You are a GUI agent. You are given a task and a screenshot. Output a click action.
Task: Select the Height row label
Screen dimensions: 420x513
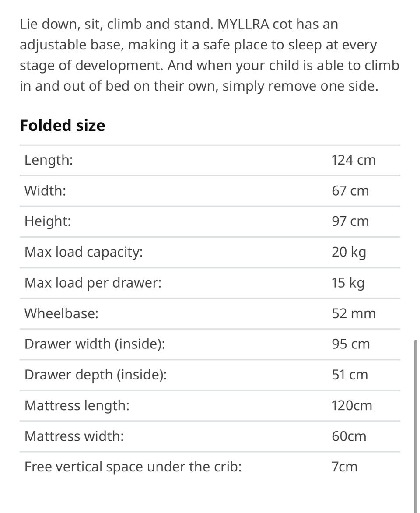47,221
